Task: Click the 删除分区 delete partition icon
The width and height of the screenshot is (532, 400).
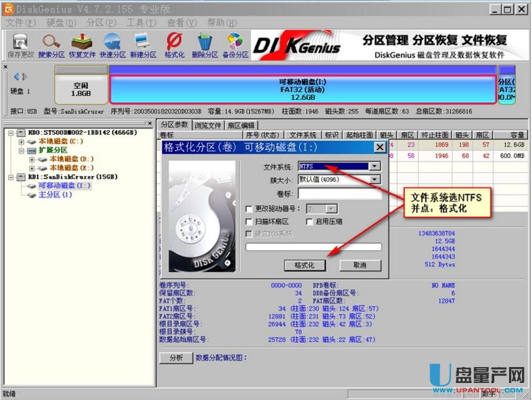Action: [205, 45]
